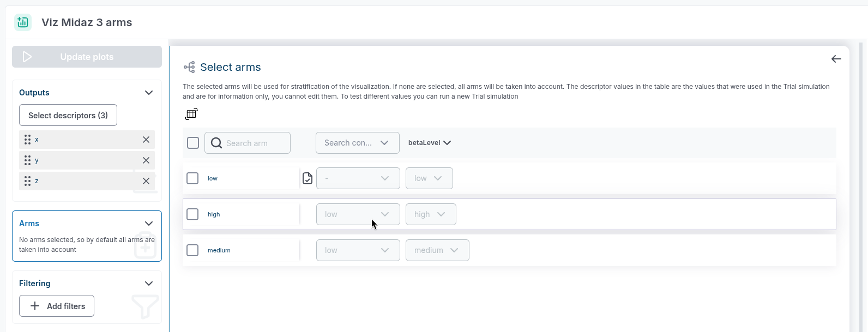
Task: Open the betaLevel column dropdown
Action: 430,142
